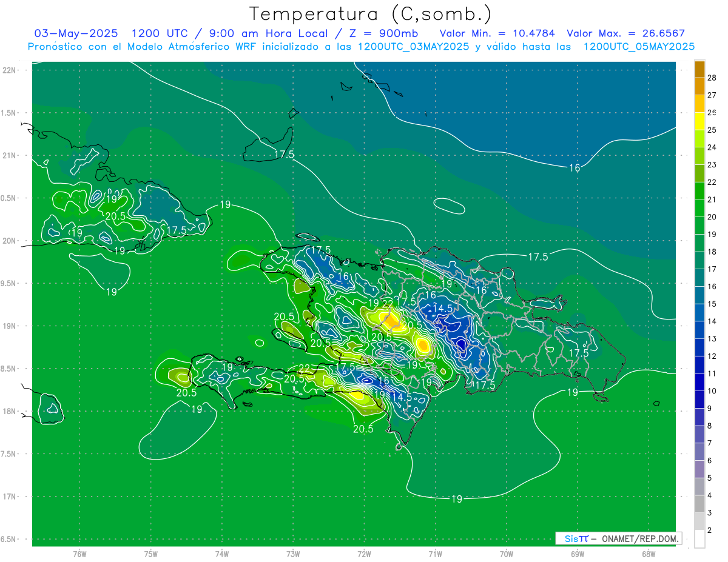Click the 'ONAMET/REP.DOM.' credit box
Image resolution: width=728 pixels, height=562 pixels.
tap(618, 538)
